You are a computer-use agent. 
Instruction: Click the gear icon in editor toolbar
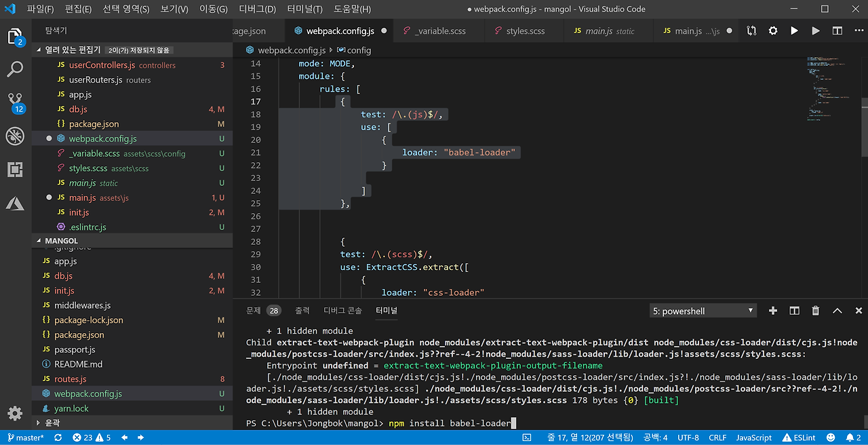click(773, 31)
